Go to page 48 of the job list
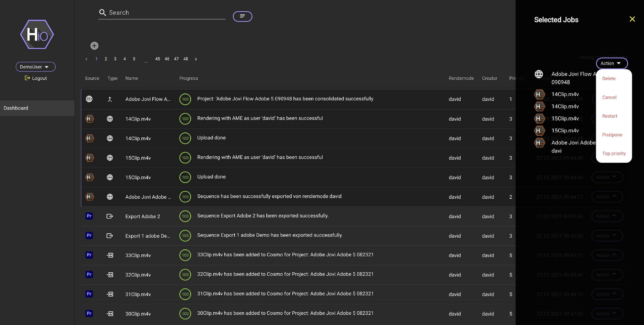 [x=186, y=59]
